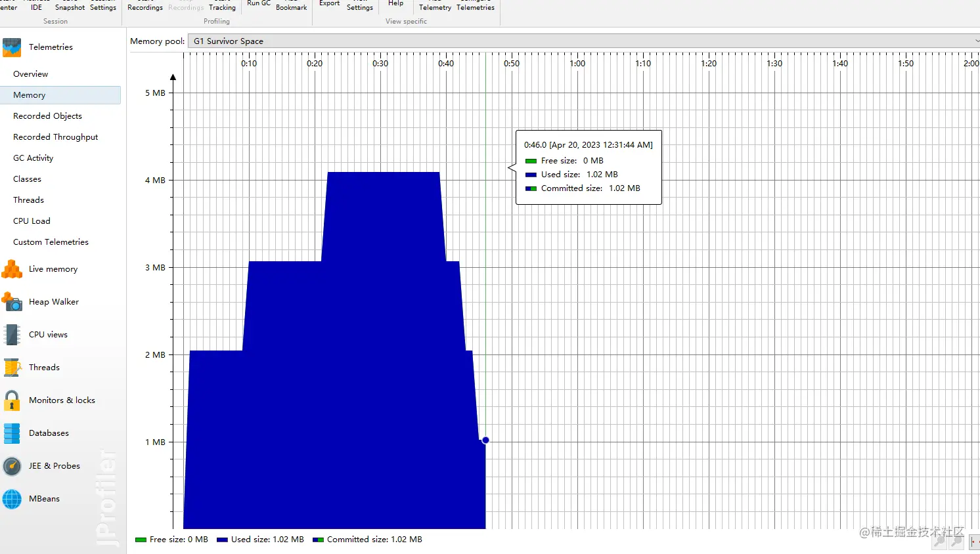Click the Committed size legend swatch

[x=318, y=540]
